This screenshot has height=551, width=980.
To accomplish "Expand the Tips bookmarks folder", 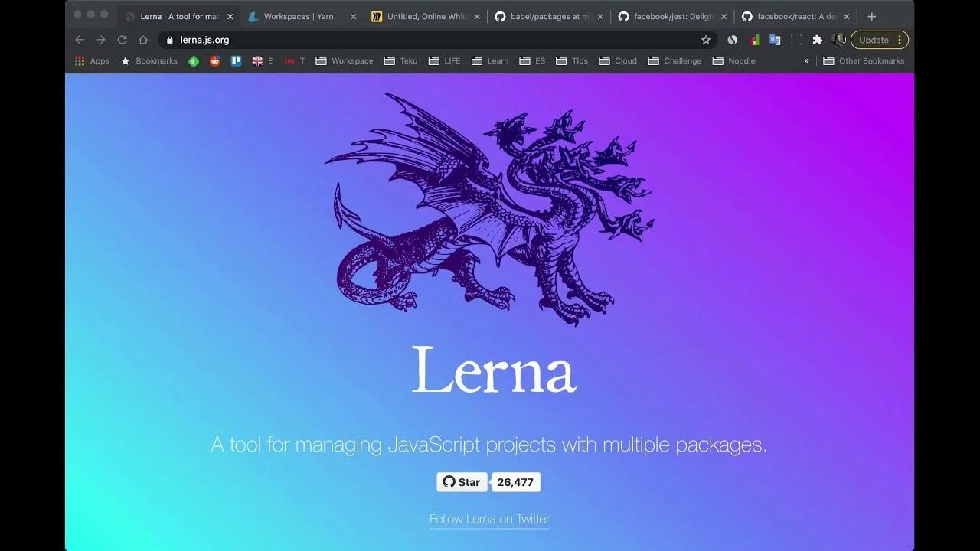I will [x=572, y=60].
